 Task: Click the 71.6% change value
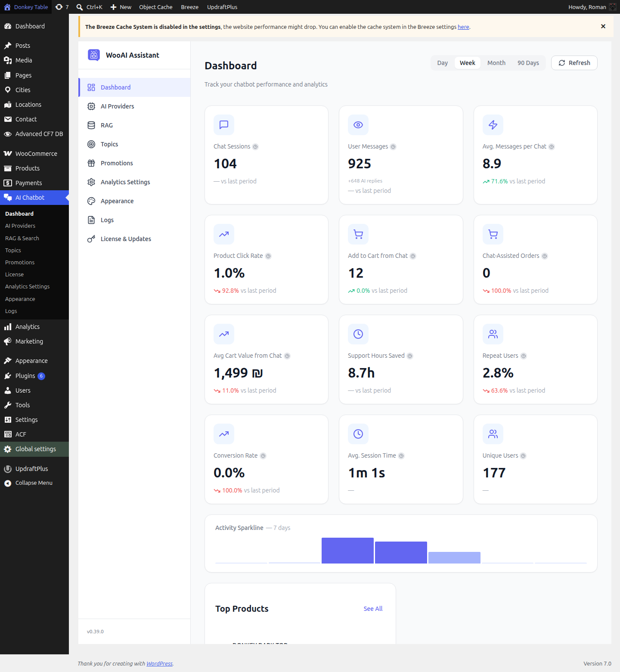click(499, 181)
